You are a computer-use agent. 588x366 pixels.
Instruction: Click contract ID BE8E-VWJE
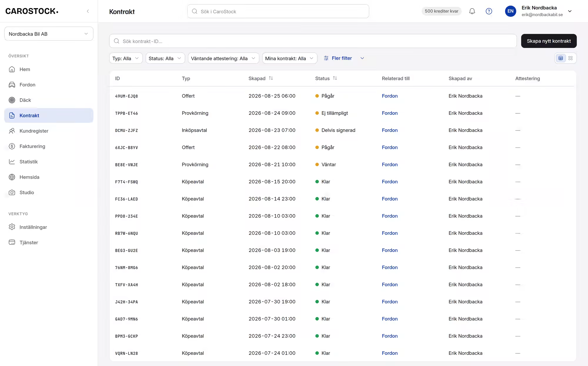point(126,165)
